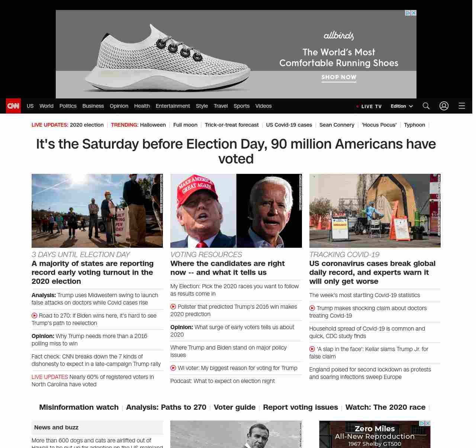The image size is (476, 448).
Task: Click the Trump and Biden photo thumbnail
Action: tap(236, 211)
